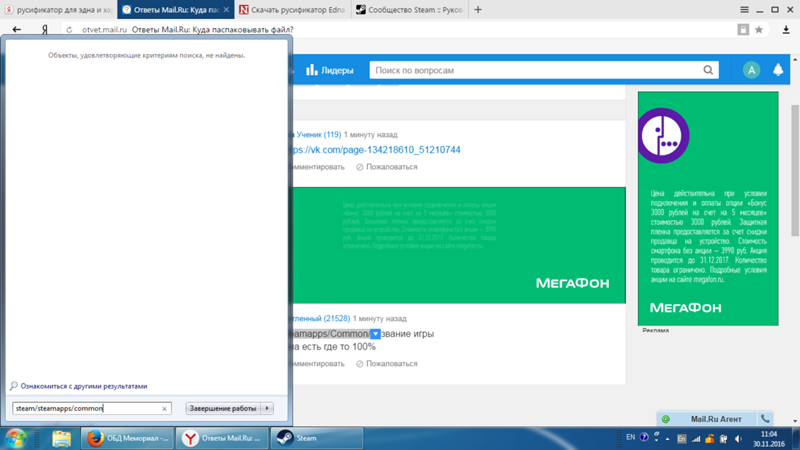The image size is (800, 450).
Task: Click the power plug tray icon
Action: (723, 439)
